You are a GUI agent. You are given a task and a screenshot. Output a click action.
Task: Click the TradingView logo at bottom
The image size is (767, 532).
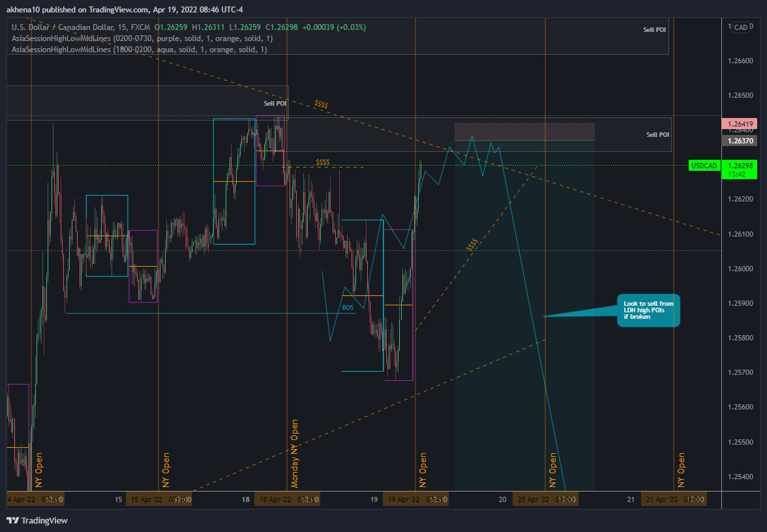pos(37,520)
